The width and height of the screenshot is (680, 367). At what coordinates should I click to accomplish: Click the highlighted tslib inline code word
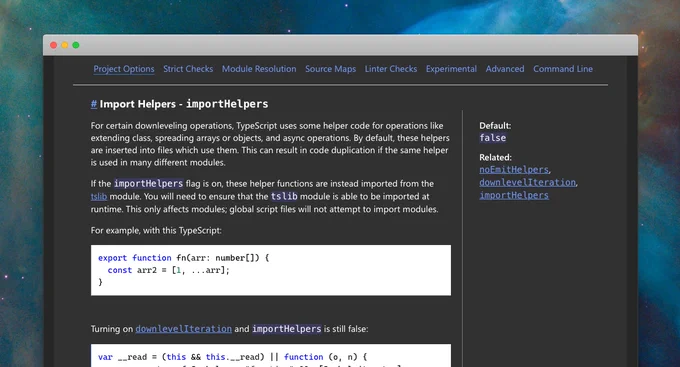coord(284,196)
